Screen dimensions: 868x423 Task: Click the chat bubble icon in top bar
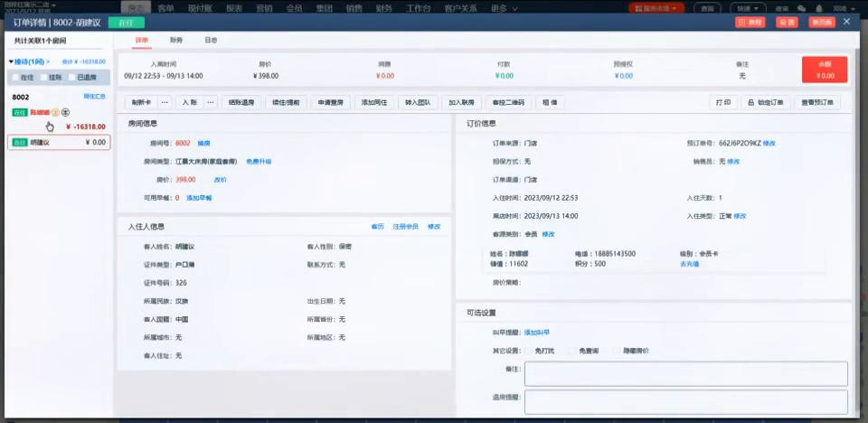pos(801,9)
